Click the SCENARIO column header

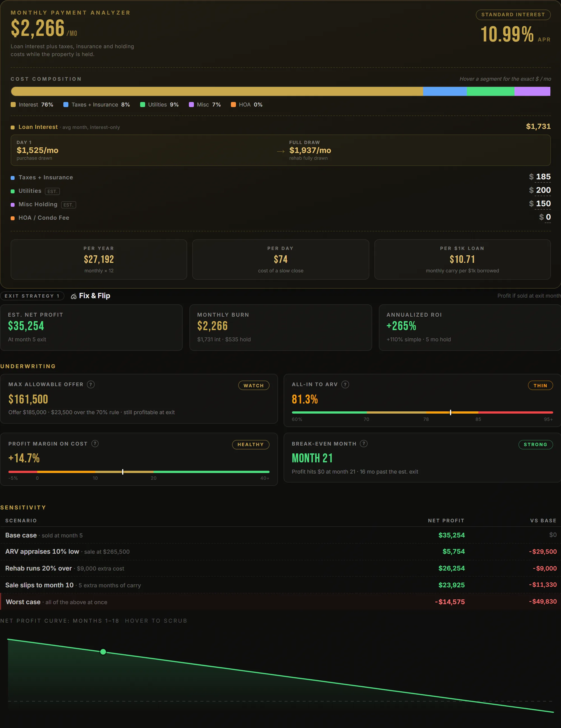pyautogui.click(x=21, y=521)
